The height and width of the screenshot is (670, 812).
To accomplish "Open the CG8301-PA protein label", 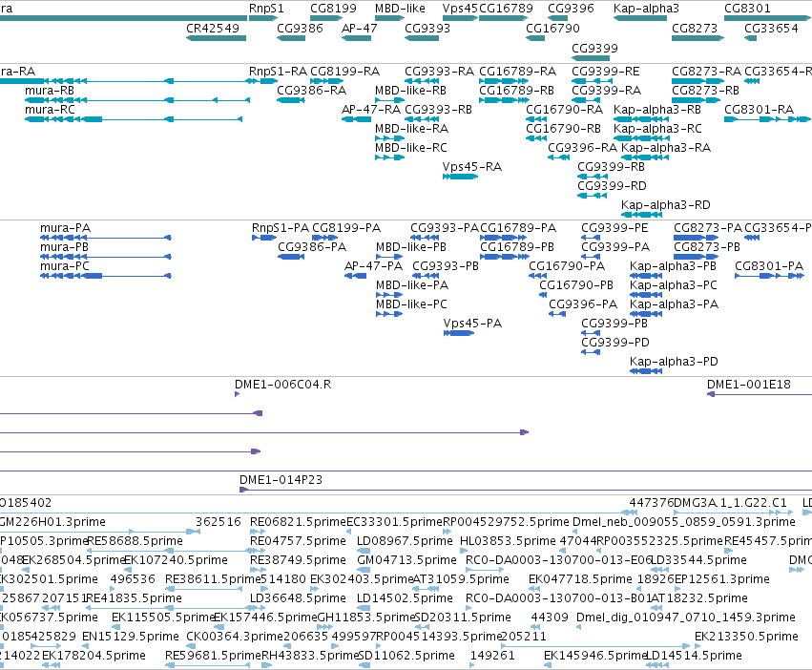I will click(x=769, y=266).
